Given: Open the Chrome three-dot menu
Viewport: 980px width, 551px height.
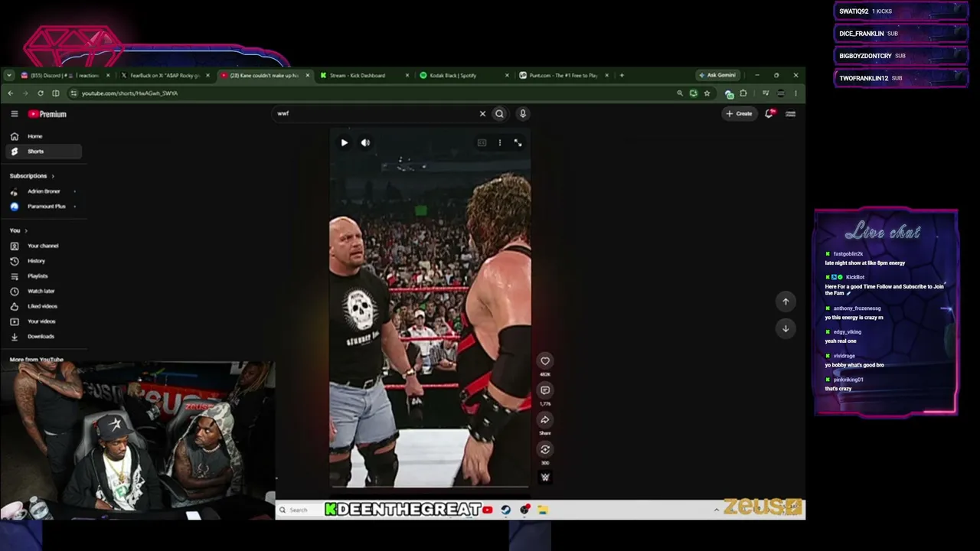Looking at the screenshot, I should click(795, 93).
